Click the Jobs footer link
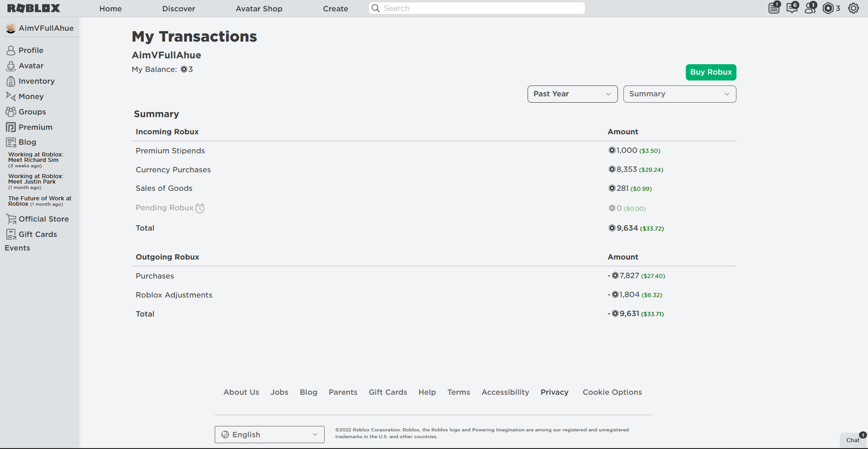 (x=279, y=392)
